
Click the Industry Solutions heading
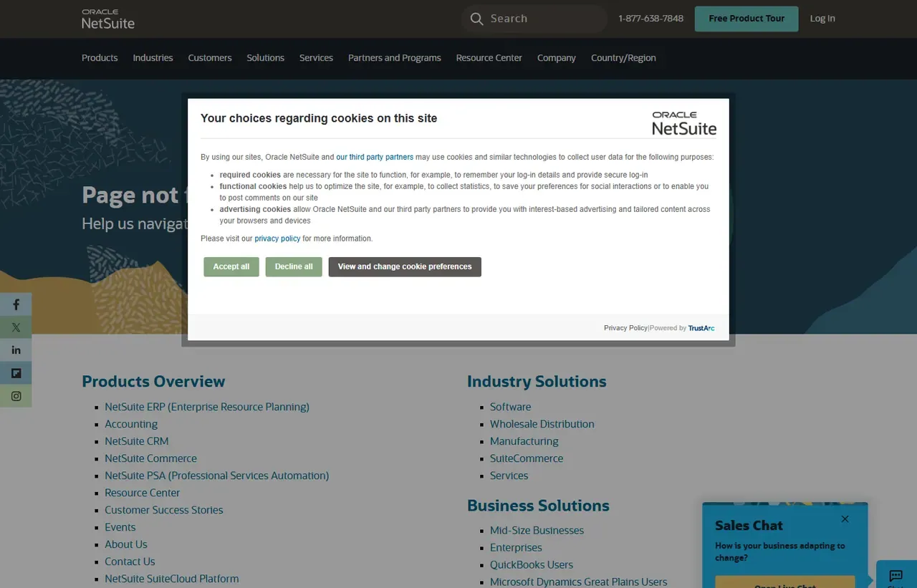point(537,381)
